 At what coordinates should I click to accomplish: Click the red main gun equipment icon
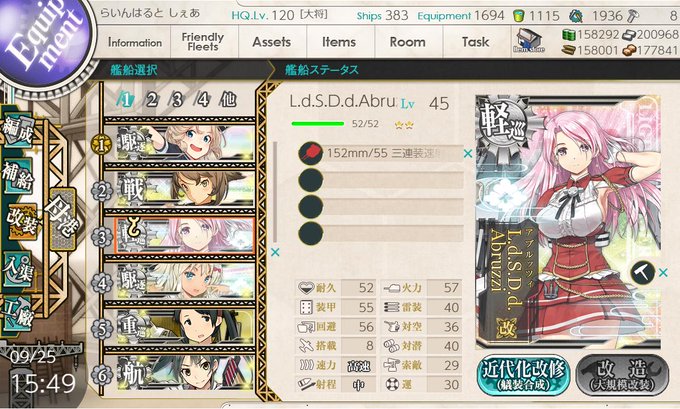[311, 153]
